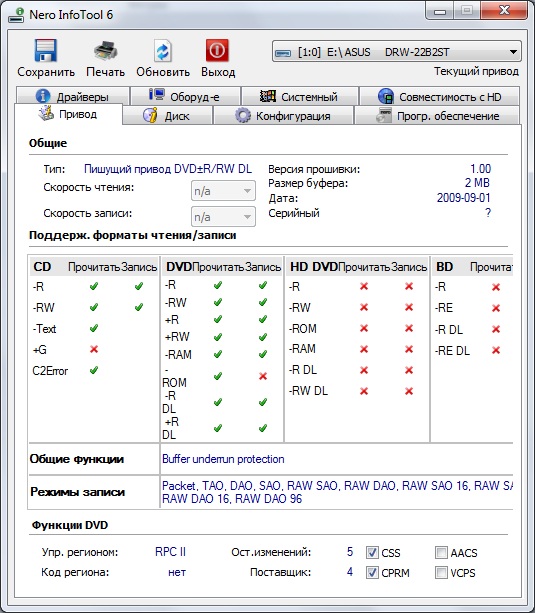This screenshot has width=535, height=613.
Task: Click the Buffer underrun protection text
Action: [x=223, y=459]
